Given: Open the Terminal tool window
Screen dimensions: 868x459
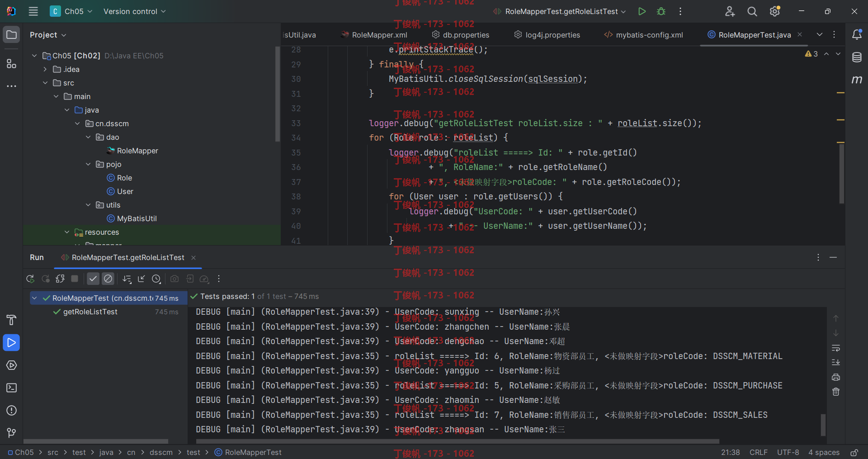Looking at the screenshot, I should pos(12,388).
